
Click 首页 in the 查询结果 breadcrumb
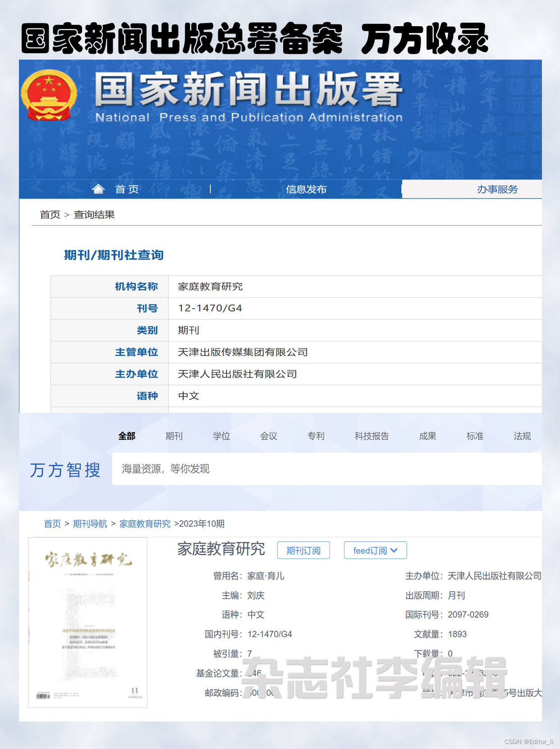[50, 215]
